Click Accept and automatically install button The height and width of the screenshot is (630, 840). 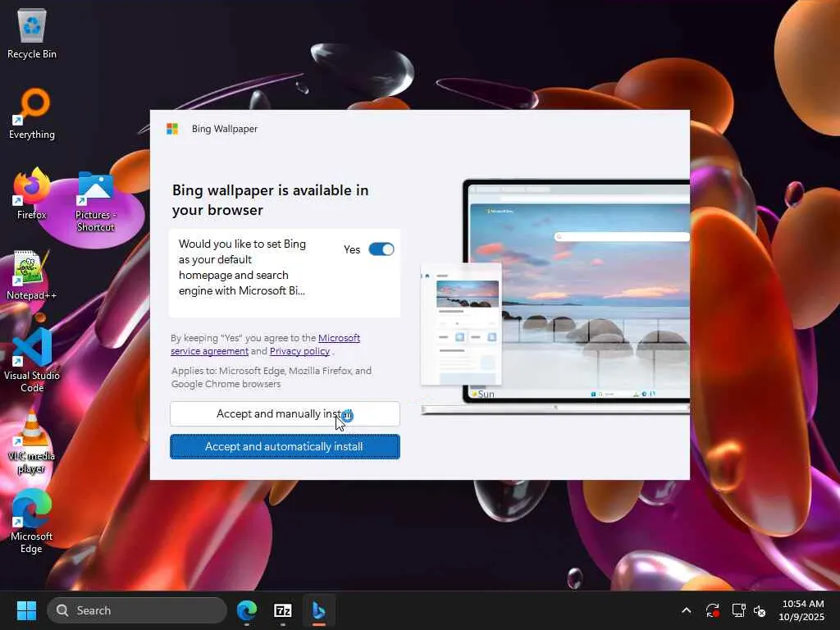285,446
